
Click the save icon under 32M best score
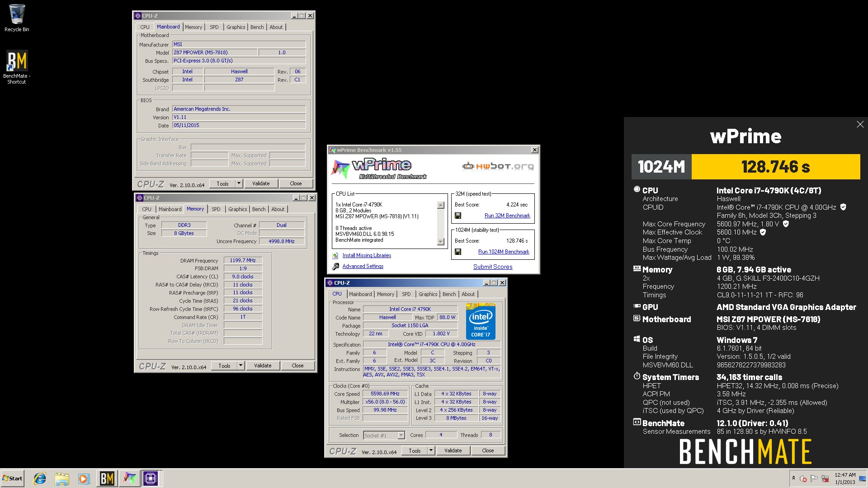click(x=458, y=216)
